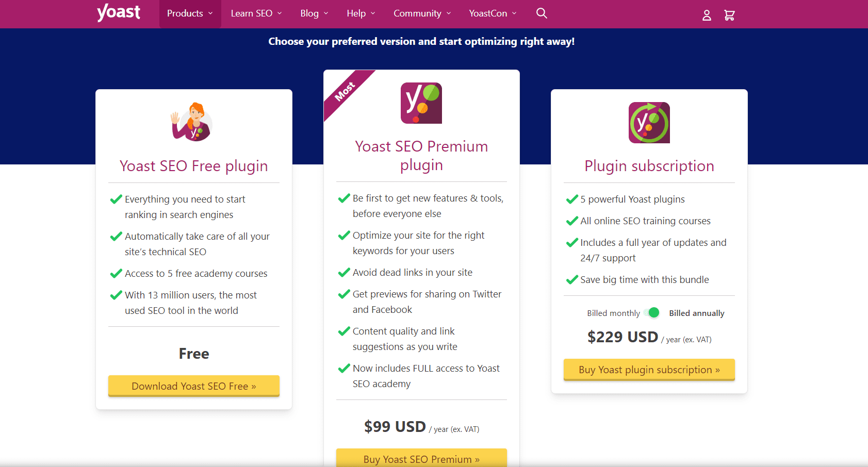Select the Yoast SEO Premium plugin logo
The height and width of the screenshot is (467, 868).
tap(421, 103)
